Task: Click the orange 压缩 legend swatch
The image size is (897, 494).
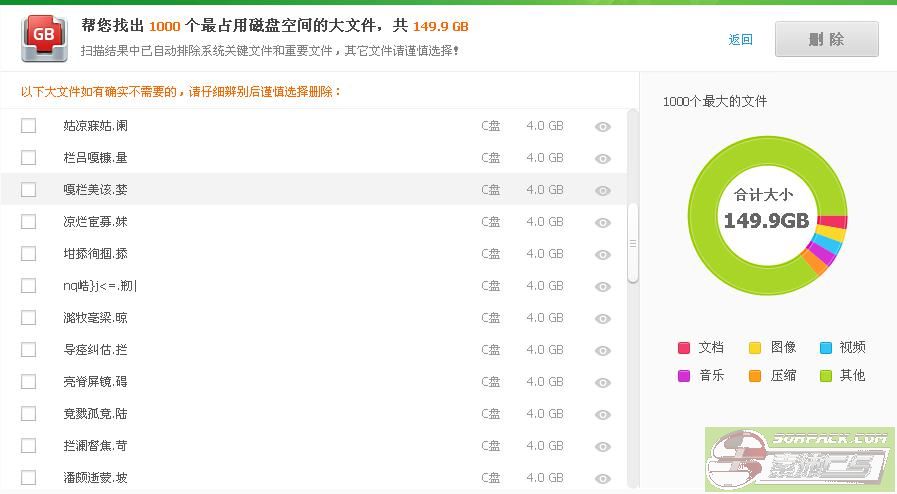Action: 755,376
